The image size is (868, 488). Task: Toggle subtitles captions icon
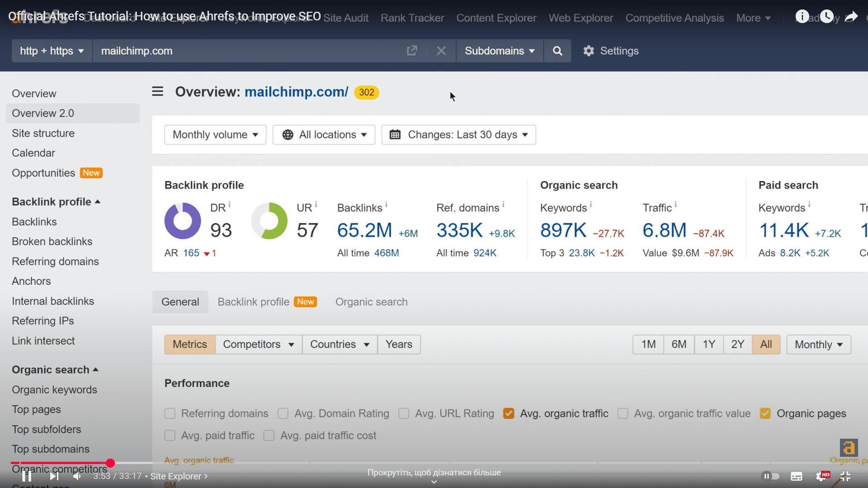point(797,476)
